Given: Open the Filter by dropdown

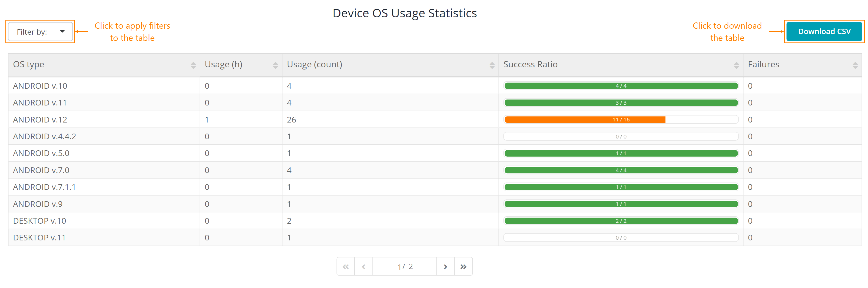Looking at the screenshot, I should tap(40, 31).
